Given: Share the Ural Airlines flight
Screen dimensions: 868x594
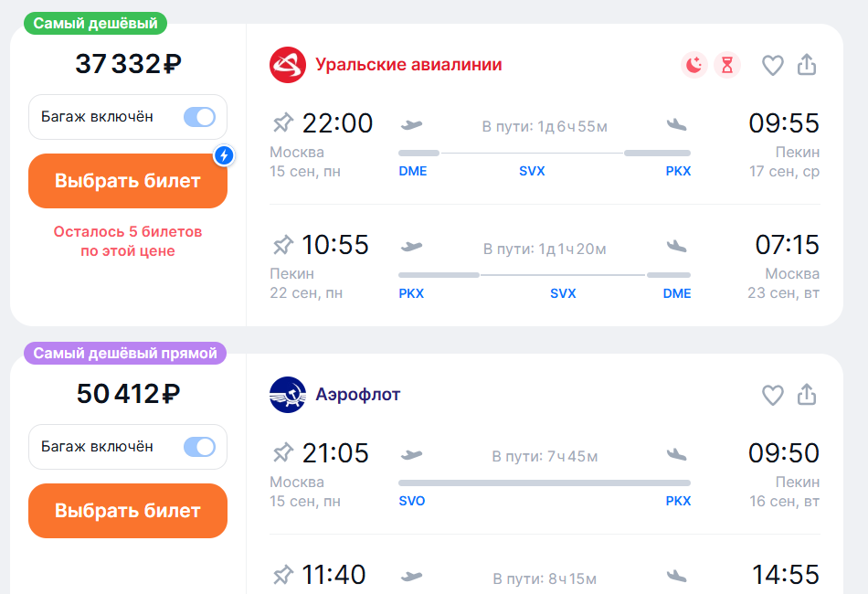Looking at the screenshot, I should pyautogui.click(x=807, y=65).
